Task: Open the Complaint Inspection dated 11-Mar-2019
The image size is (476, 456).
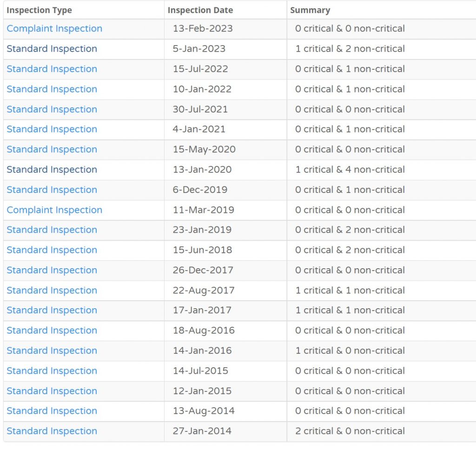Action: point(54,210)
